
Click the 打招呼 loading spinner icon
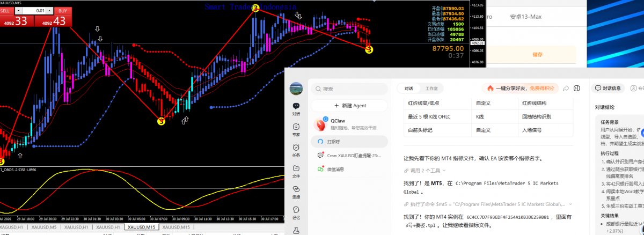pyautogui.click(x=320, y=142)
